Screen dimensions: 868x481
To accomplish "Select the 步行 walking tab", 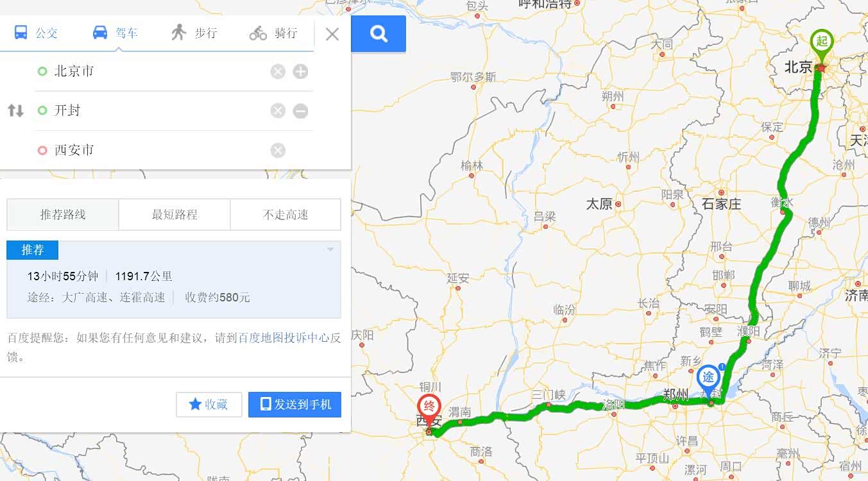I will click(x=194, y=33).
